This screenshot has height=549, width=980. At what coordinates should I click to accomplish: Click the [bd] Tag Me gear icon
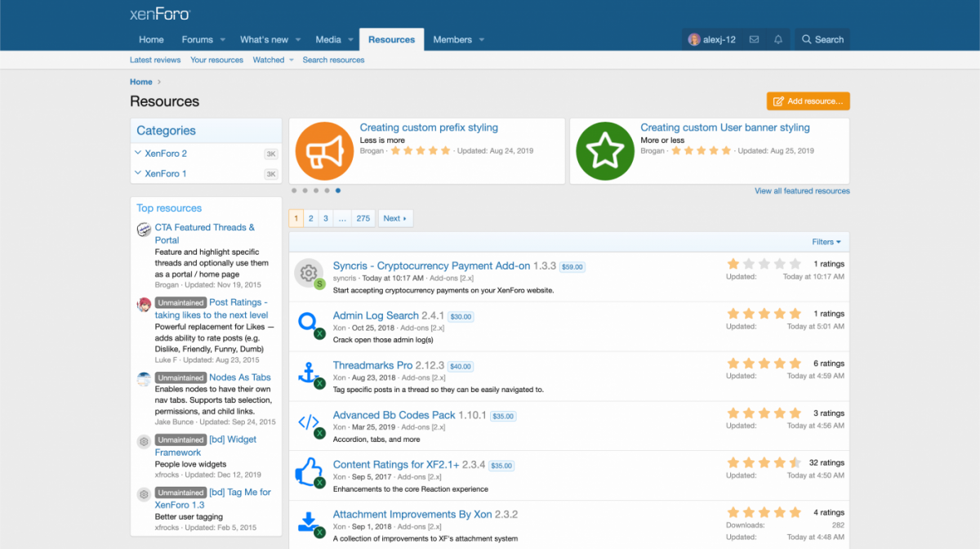point(144,494)
